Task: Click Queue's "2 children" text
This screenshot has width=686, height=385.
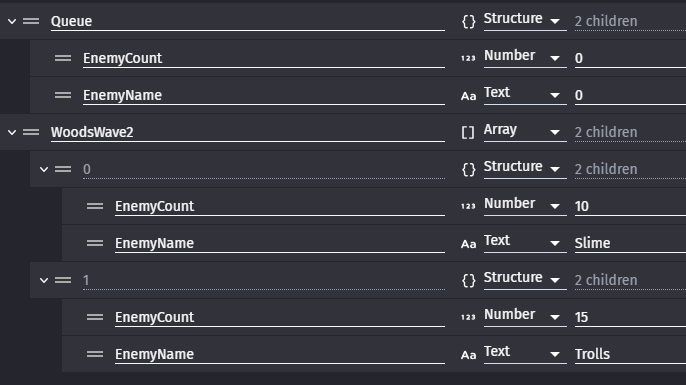Action: point(606,21)
